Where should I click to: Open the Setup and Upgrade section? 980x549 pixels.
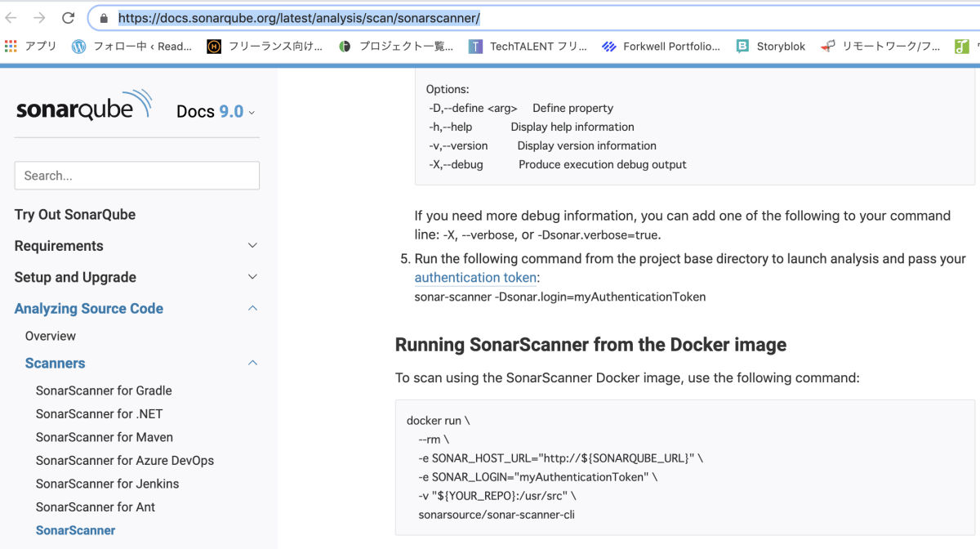click(x=75, y=277)
